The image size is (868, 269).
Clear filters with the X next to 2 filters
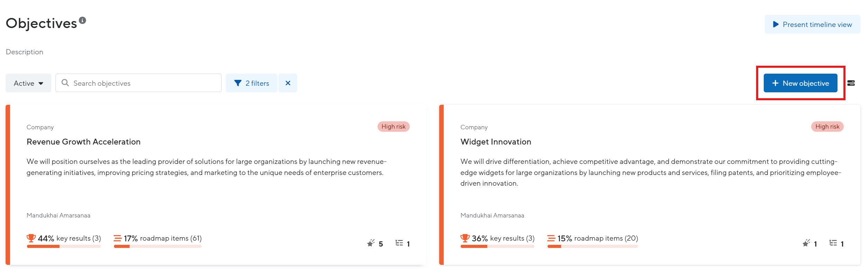pos(288,83)
